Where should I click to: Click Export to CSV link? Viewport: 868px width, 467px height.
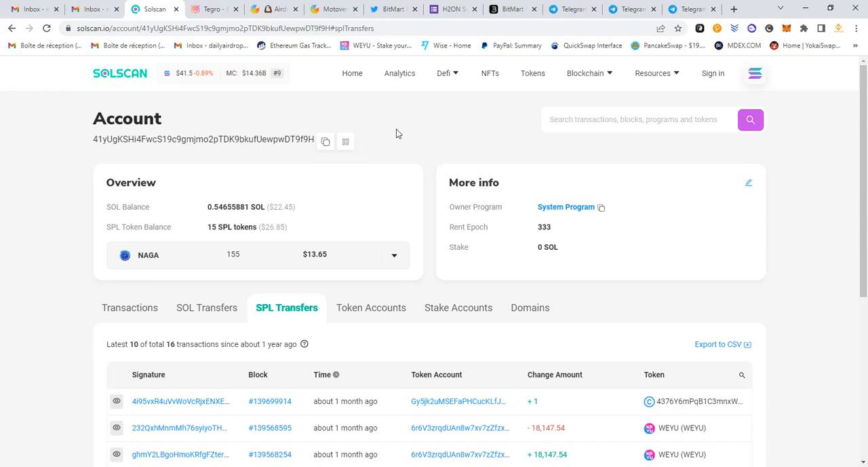pos(722,344)
